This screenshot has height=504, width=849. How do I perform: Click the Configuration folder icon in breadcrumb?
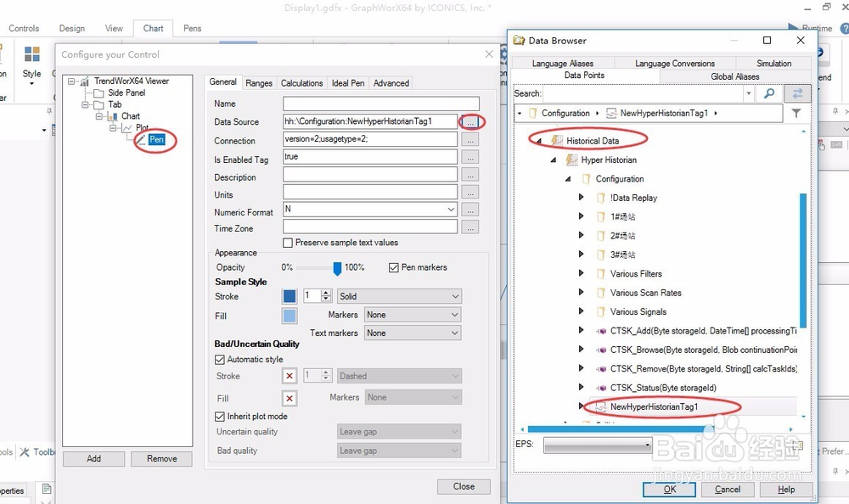click(533, 113)
